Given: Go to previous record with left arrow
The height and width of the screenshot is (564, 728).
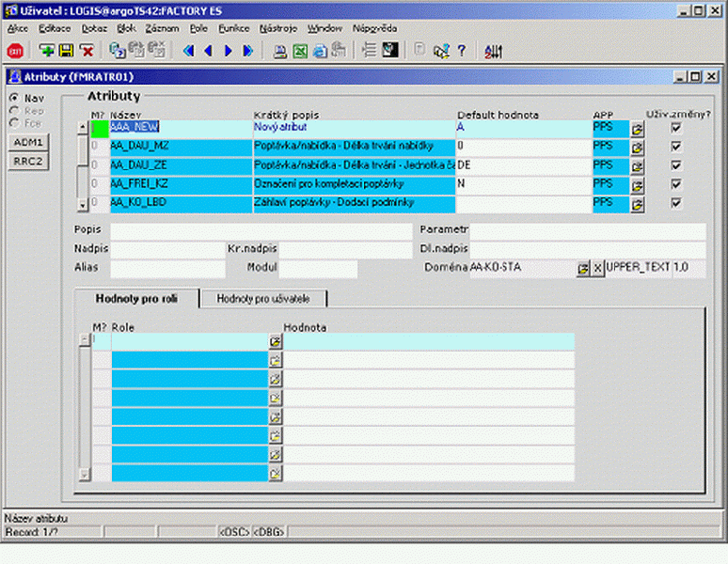Looking at the screenshot, I should tap(208, 51).
